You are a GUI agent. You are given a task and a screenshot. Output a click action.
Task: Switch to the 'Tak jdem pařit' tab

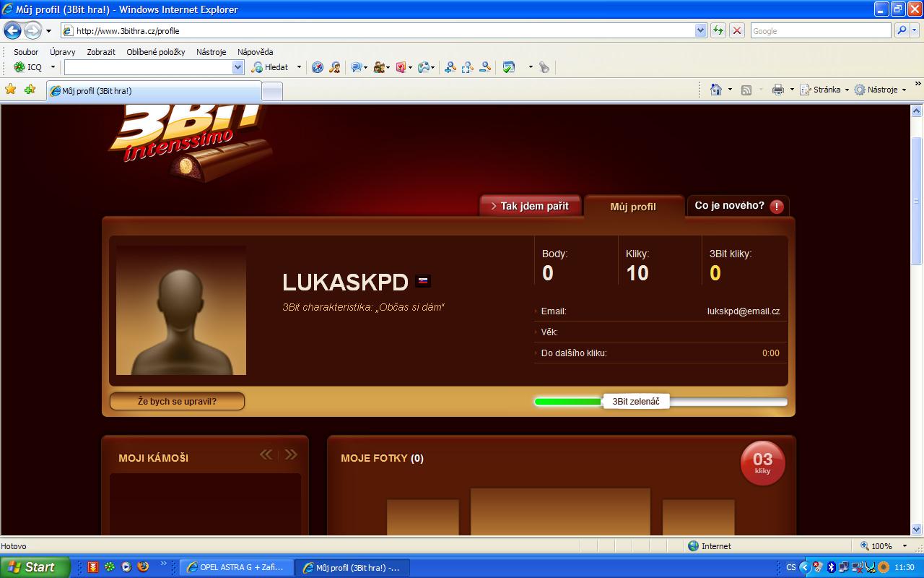531,206
